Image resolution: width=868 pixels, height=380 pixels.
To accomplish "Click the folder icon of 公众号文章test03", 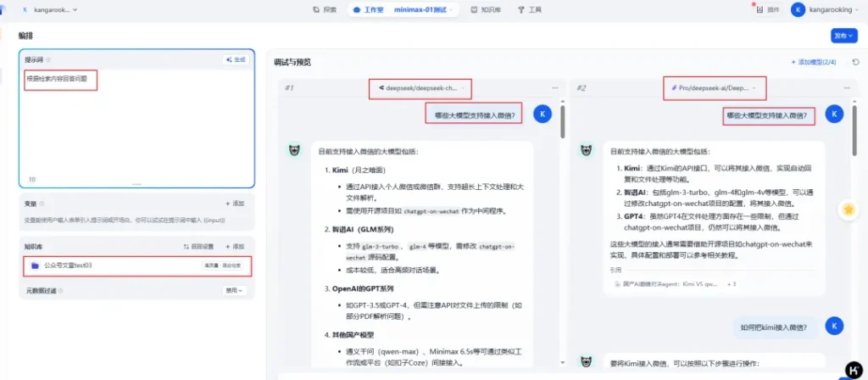I will tap(35, 265).
